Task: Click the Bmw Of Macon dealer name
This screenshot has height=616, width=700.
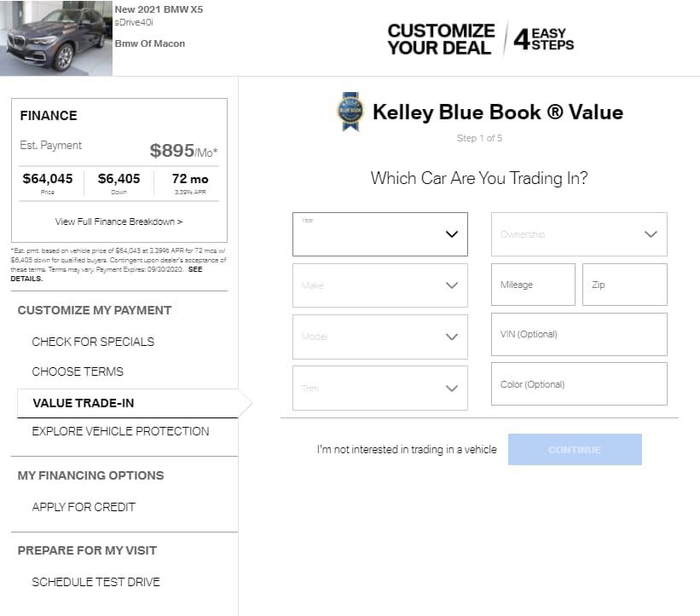Action: click(x=149, y=43)
